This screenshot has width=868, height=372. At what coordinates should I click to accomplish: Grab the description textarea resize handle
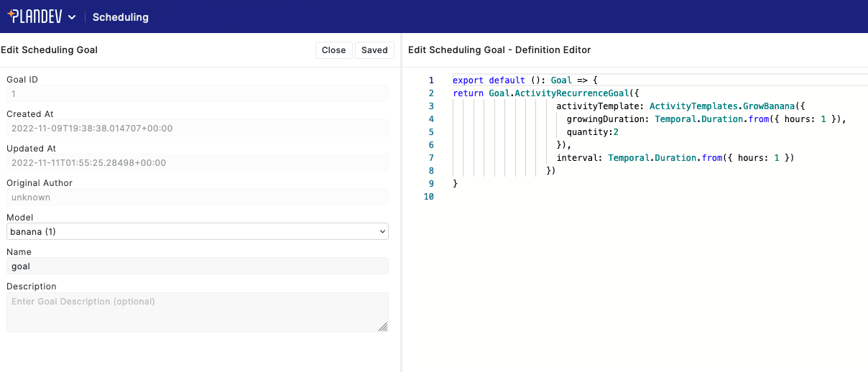(383, 326)
